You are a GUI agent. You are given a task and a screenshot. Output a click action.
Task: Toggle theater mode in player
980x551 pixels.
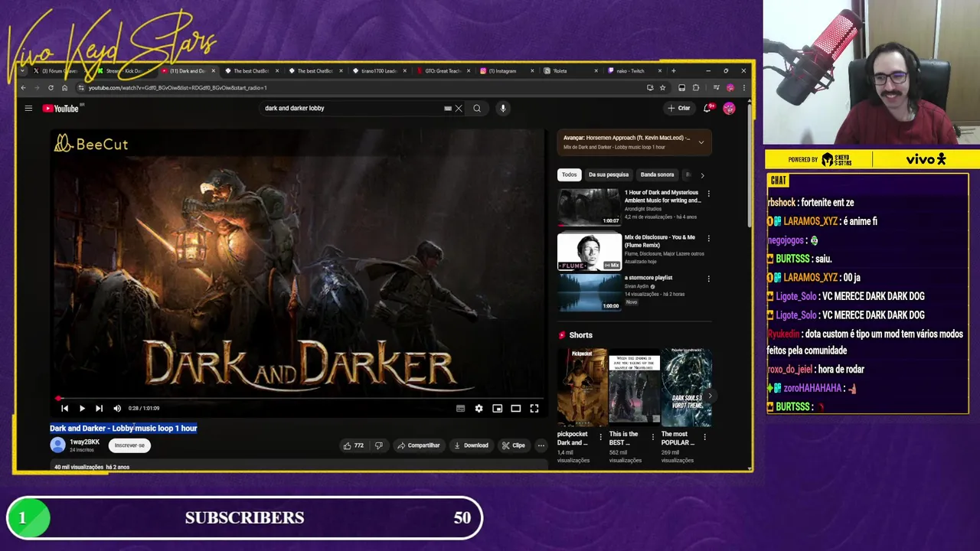(x=515, y=409)
